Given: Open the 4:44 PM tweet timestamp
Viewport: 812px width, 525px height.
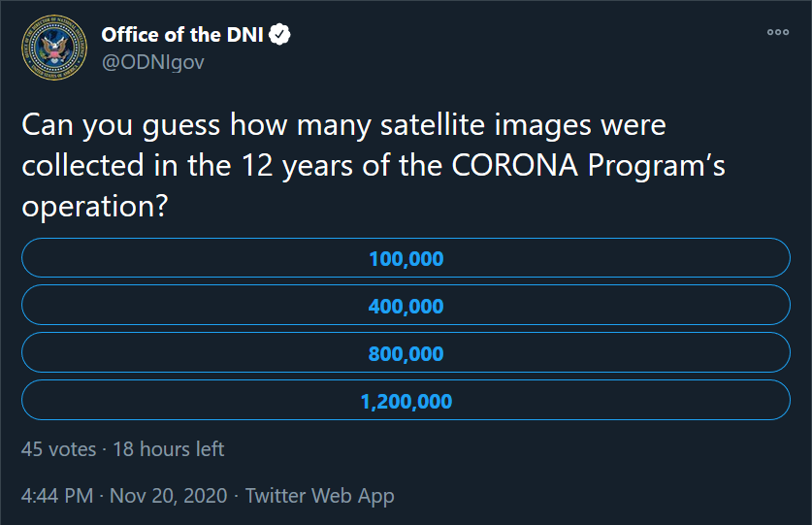Looking at the screenshot, I should pyautogui.click(x=57, y=496).
